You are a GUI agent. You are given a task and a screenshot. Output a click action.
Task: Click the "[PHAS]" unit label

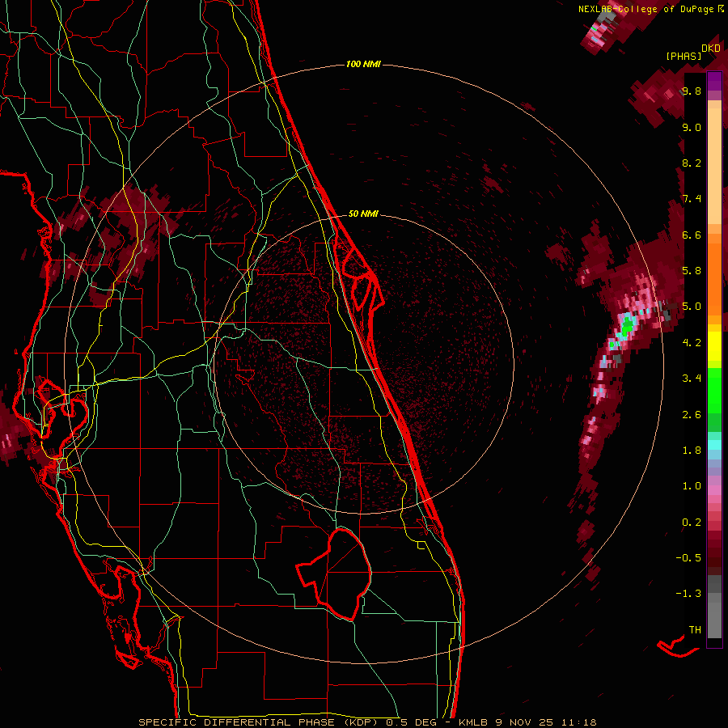(x=684, y=56)
